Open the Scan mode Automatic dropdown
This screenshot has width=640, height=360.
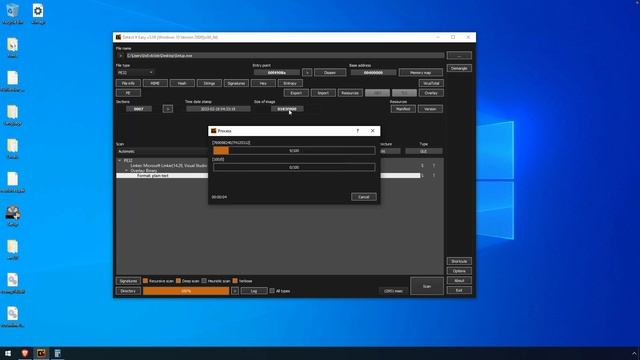coord(162,151)
